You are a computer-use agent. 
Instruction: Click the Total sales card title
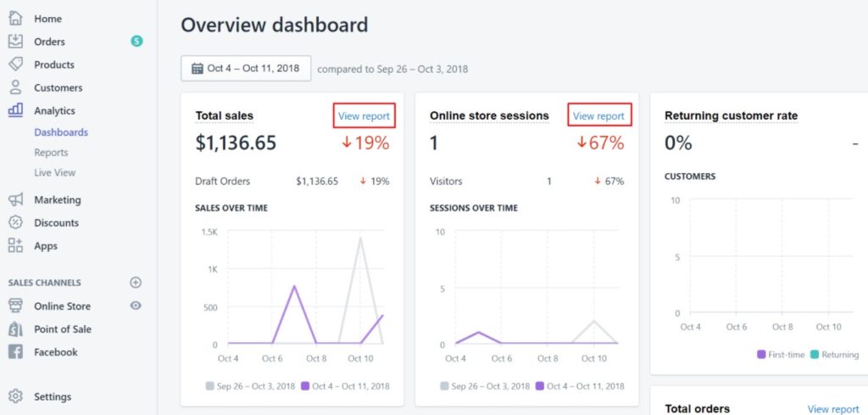[224, 115]
